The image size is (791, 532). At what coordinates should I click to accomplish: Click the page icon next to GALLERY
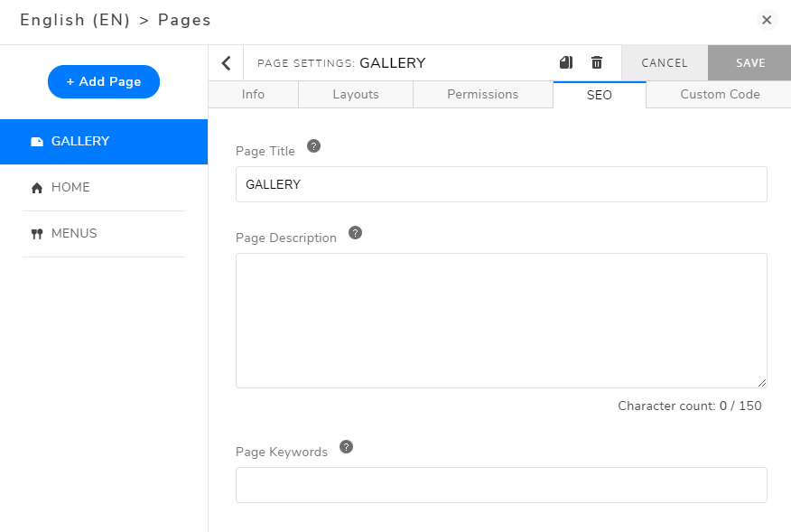37,141
